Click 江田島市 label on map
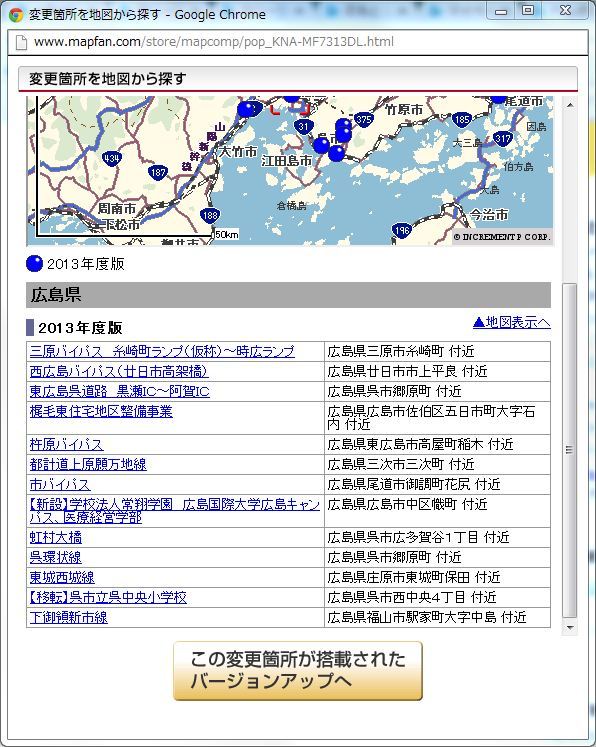 click(286, 161)
